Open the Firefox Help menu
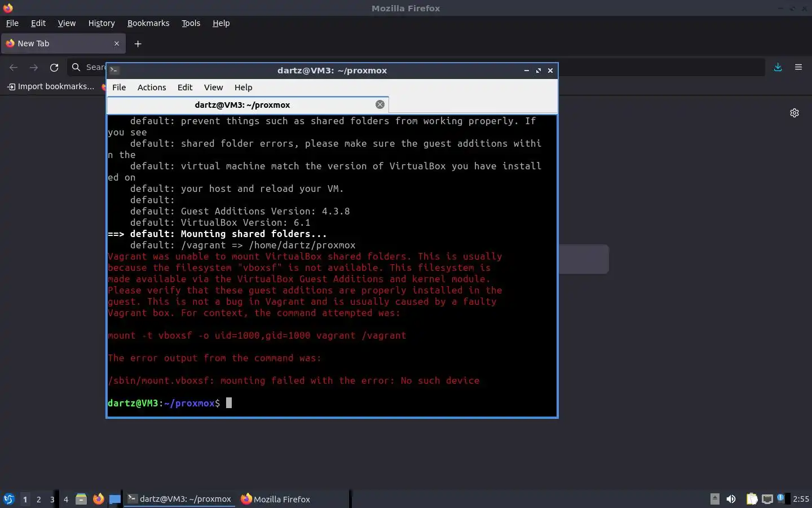 (221, 23)
